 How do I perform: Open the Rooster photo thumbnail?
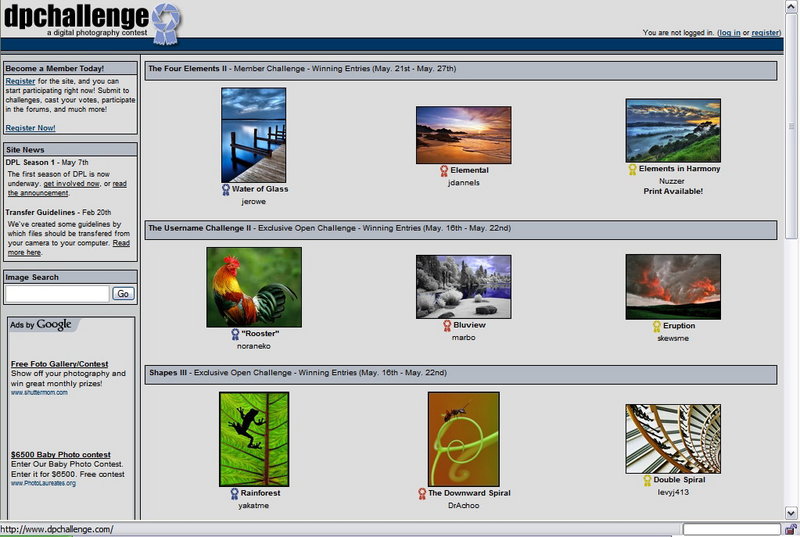pos(254,287)
